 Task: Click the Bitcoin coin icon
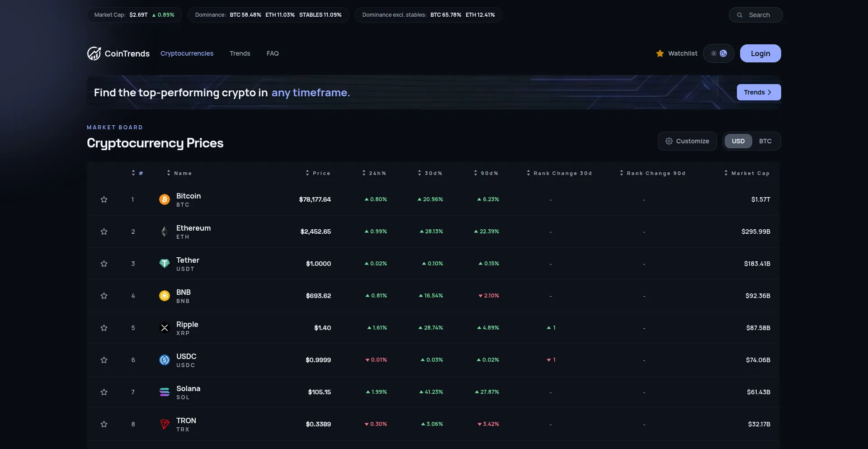pos(165,199)
